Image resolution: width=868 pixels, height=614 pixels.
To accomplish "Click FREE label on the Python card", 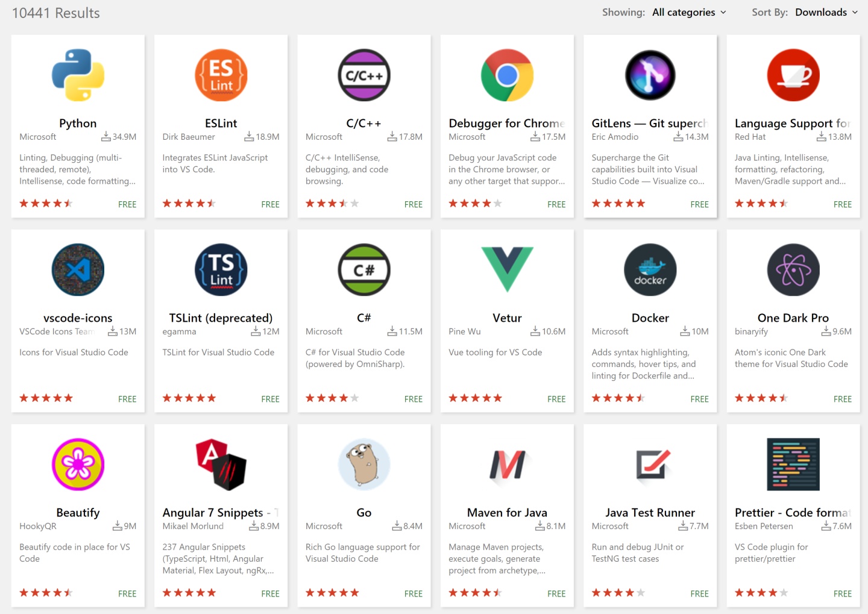I will [127, 204].
